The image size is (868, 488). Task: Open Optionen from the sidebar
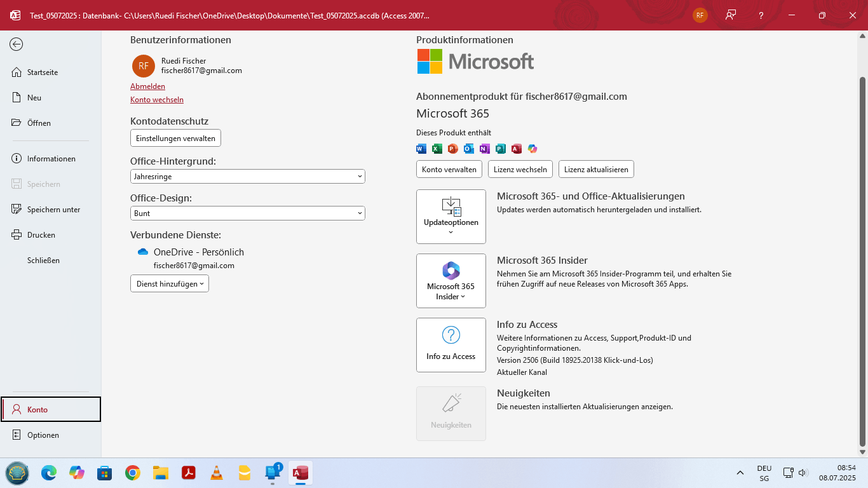click(51, 435)
